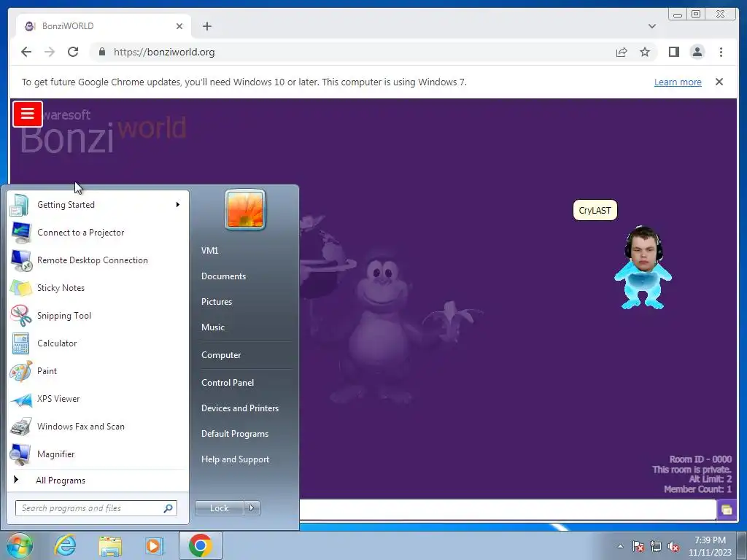
Task: Click the Lock button
Action: [219, 508]
